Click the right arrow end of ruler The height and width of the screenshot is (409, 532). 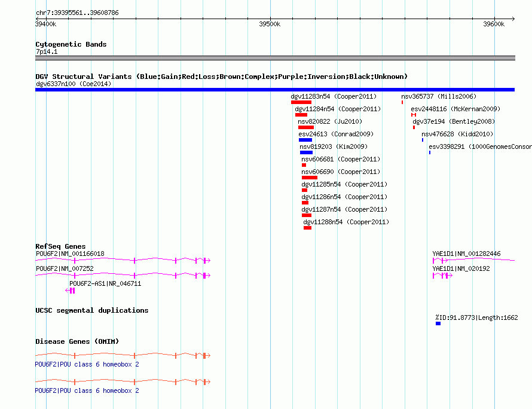click(x=513, y=19)
